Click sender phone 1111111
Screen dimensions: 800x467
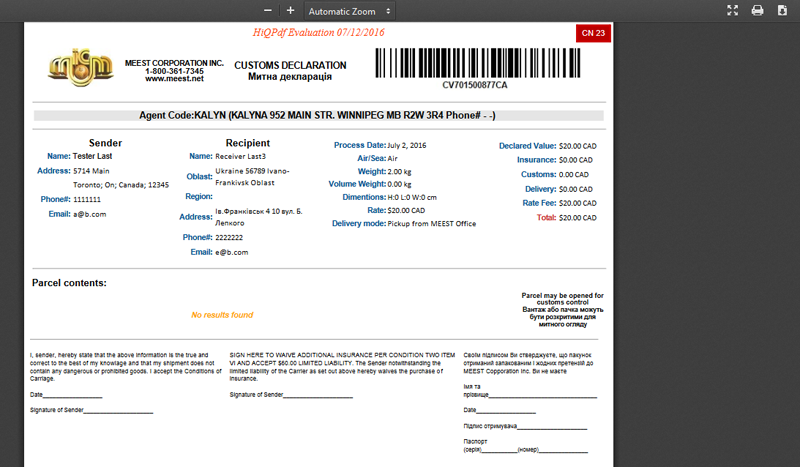(x=87, y=200)
